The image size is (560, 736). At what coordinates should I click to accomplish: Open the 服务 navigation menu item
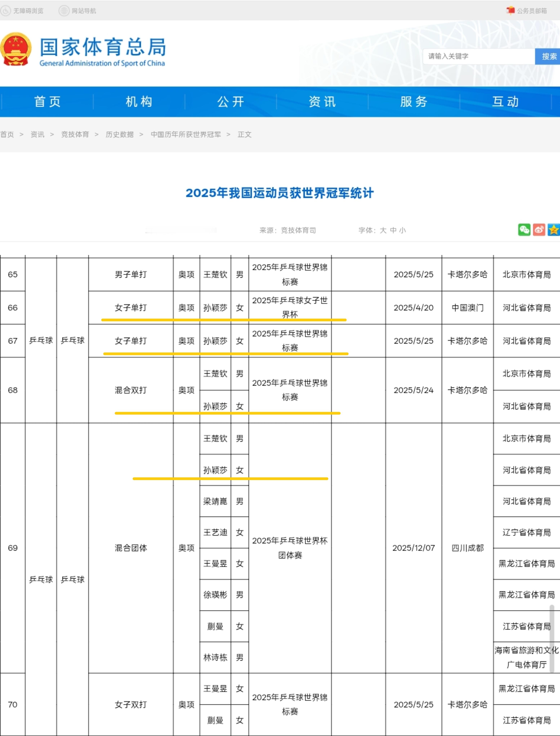coord(414,102)
